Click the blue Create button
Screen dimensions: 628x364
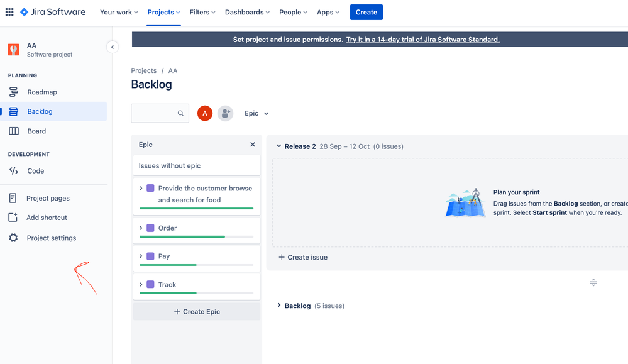pos(366,12)
